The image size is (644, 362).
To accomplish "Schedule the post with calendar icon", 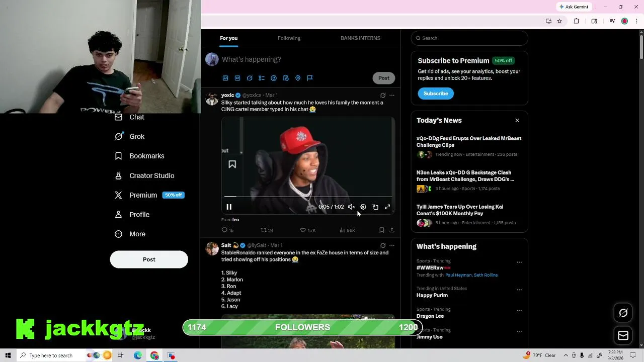I will [x=286, y=78].
